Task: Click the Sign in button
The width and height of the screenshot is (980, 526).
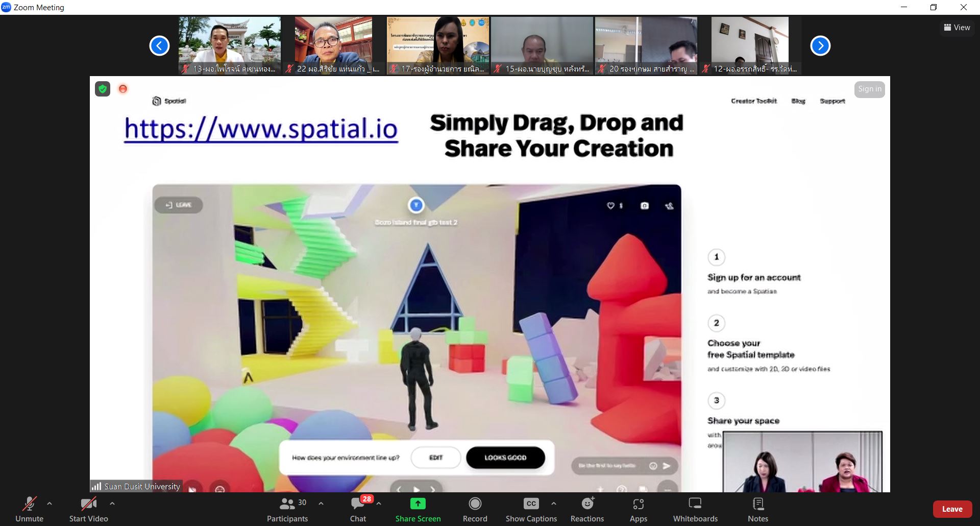Action: pos(870,89)
